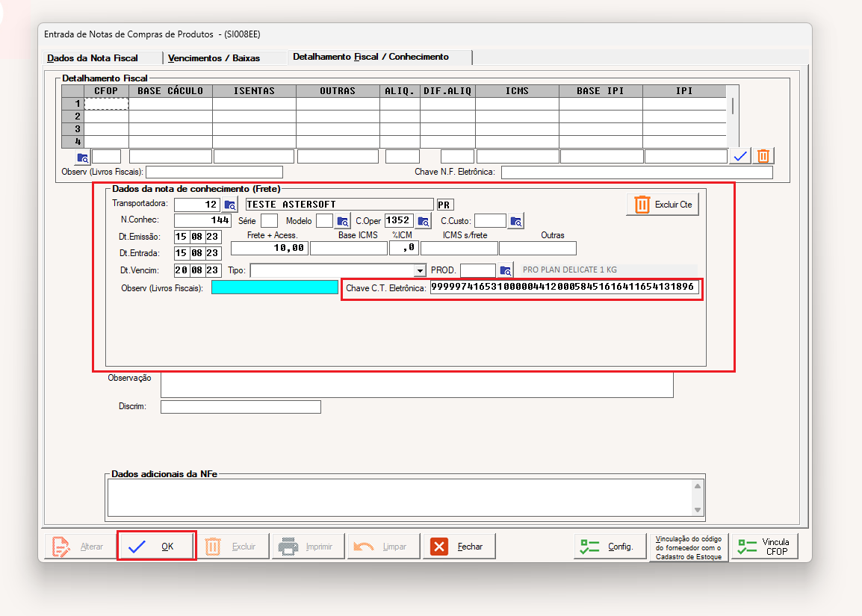Screen dimensions: 862x616
Task: Click the Imprimir button
Action: tap(308, 547)
